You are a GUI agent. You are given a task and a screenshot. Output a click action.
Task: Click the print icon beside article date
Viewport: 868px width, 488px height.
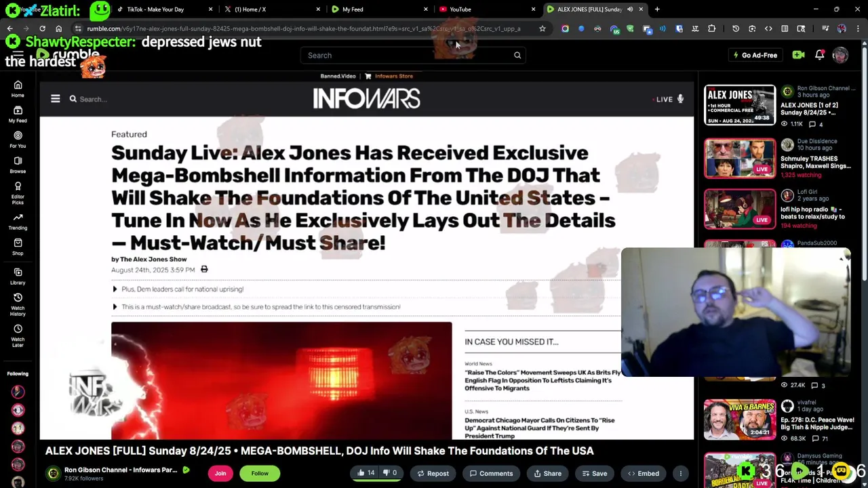[204, 270]
